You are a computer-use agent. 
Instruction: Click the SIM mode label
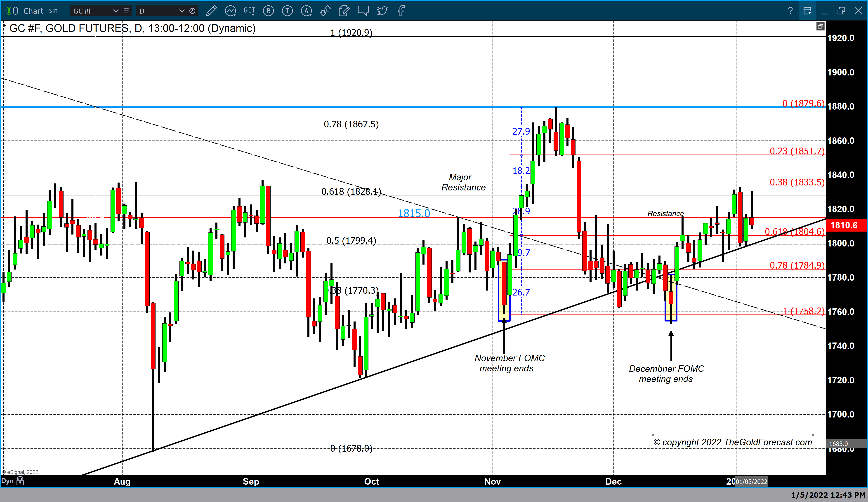pyautogui.click(x=53, y=11)
